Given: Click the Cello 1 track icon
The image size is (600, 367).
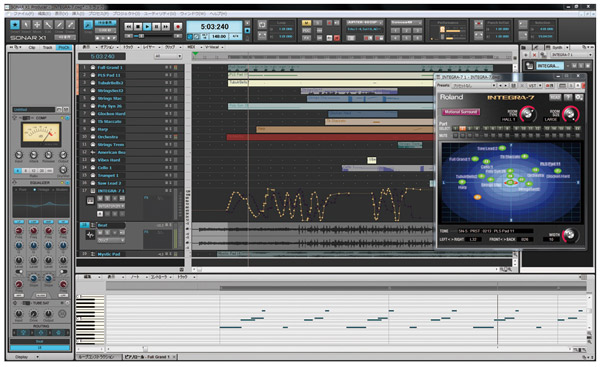Looking at the screenshot, I should click(93, 168).
